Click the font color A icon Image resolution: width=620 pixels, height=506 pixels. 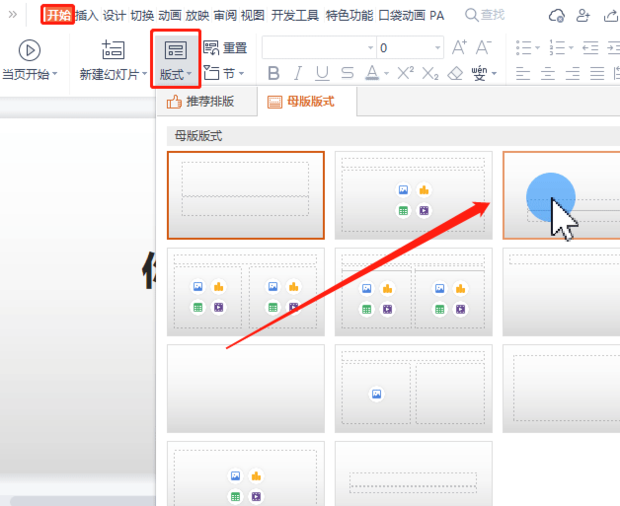(371, 73)
